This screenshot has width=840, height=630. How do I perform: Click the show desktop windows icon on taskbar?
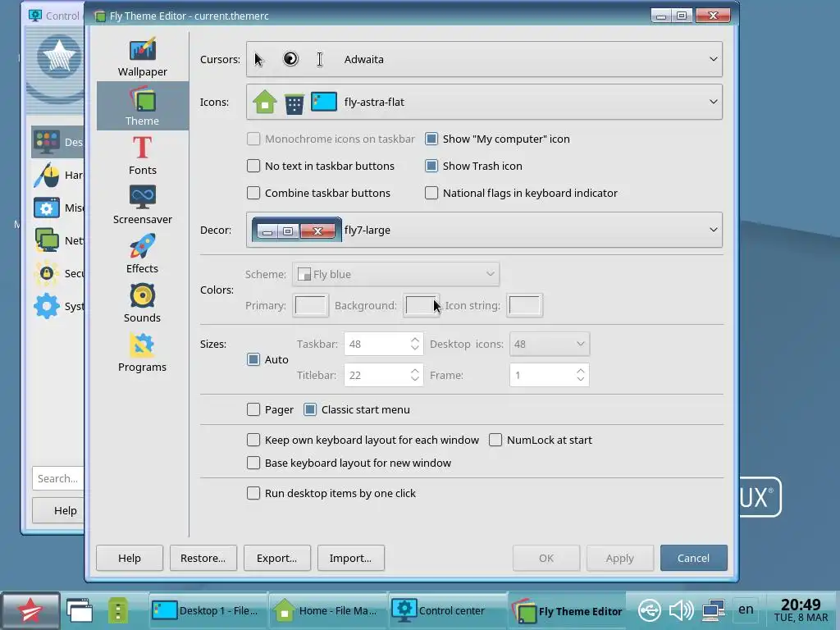coord(80,610)
